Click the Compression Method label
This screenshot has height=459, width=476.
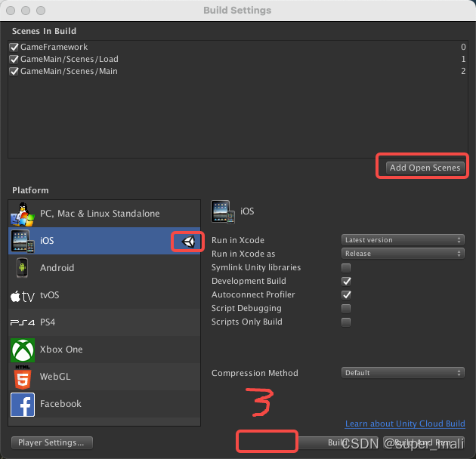(255, 373)
